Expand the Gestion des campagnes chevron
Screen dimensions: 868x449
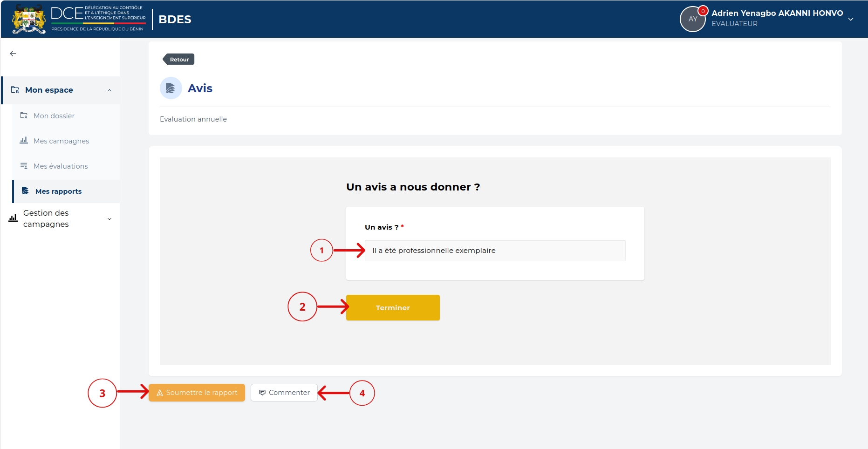point(109,219)
